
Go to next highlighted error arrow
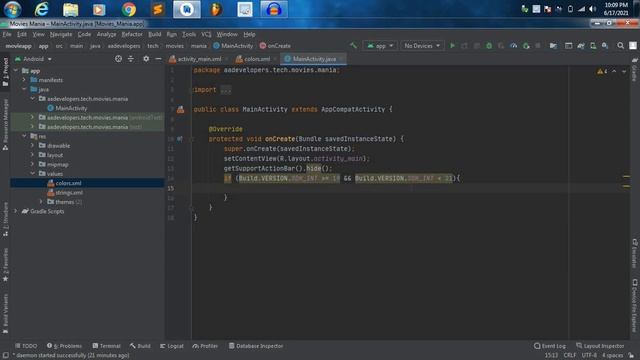click(x=624, y=71)
